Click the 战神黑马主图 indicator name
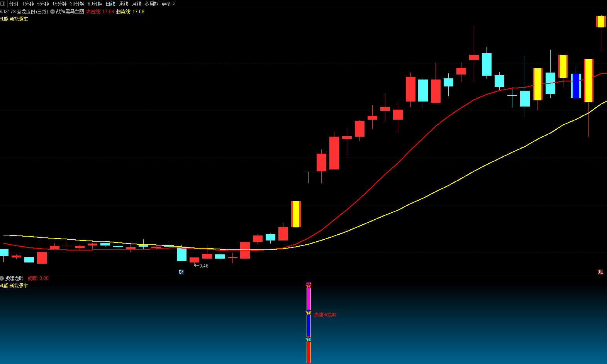The height and width of the screenshot is (364, 607). 70,12
